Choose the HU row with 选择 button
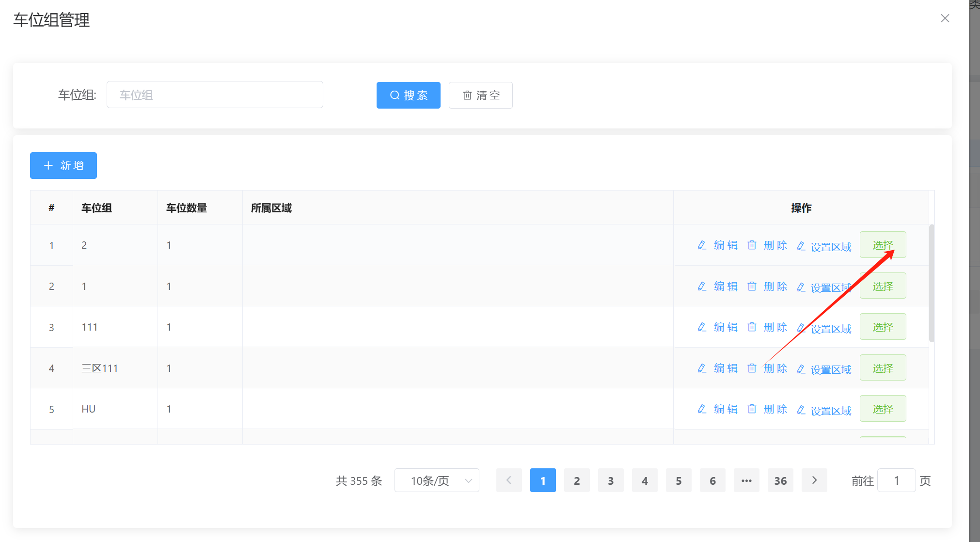 (x=883, y=409)
